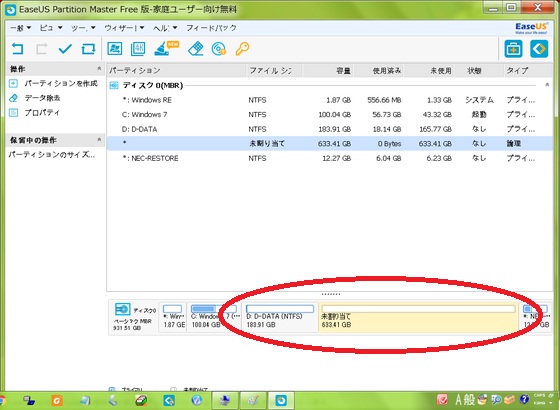Click the blue arrow product icon at toolbar right
560x410 pixels.
[539, 49]
